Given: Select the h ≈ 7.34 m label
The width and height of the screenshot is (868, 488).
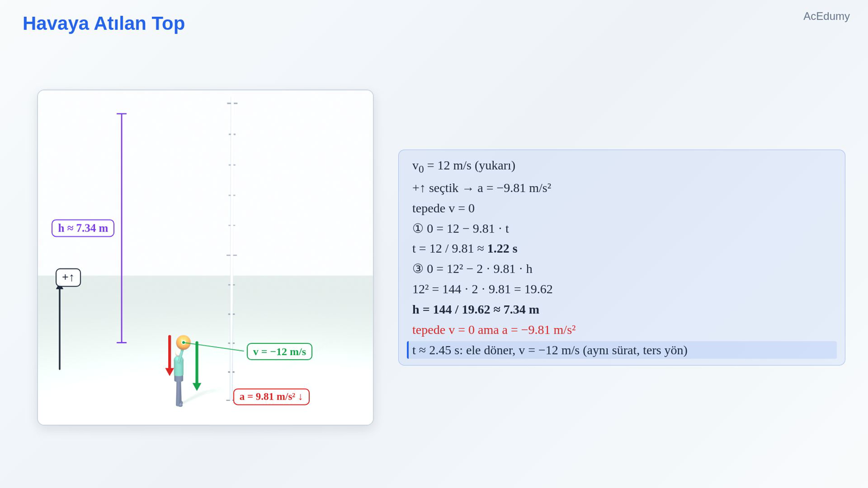Looking at the screenshot, I should (83, 228).
